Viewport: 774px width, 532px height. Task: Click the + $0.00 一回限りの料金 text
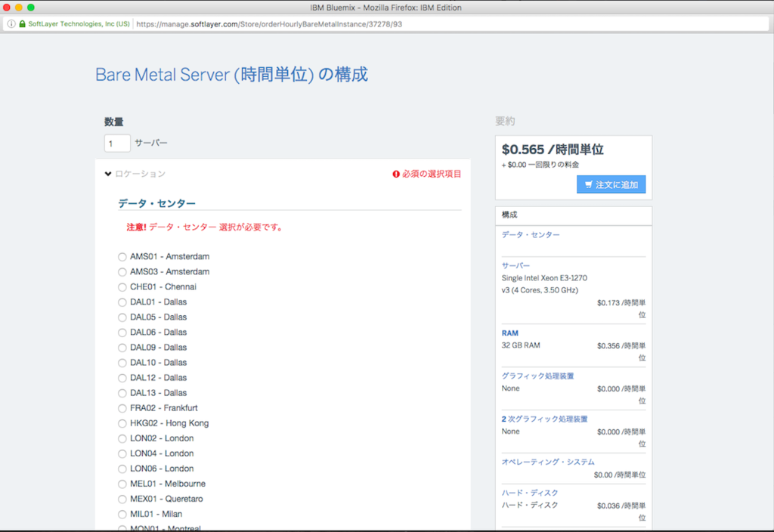pyautogui.click(x=540, y=165)
